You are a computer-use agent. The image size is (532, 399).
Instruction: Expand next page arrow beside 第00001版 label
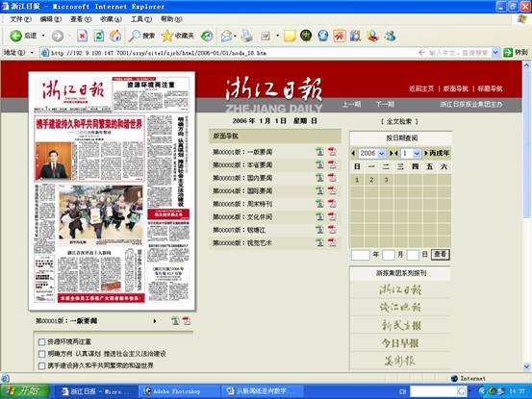(x=155, y=321)
